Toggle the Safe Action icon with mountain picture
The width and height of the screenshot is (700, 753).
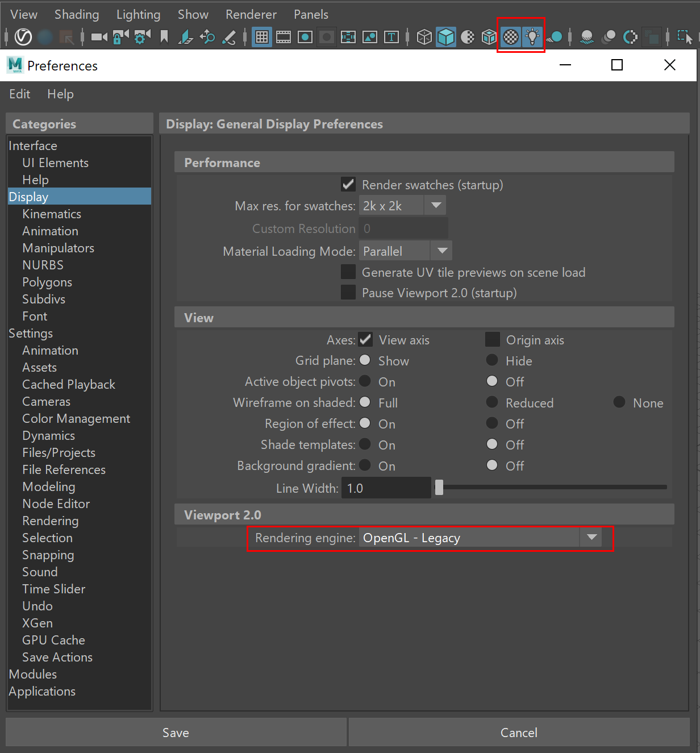[x=370, y=37]
